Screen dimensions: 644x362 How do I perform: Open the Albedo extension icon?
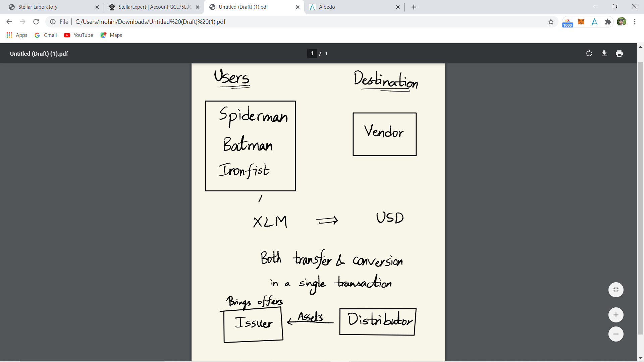pyautogui.click(x=594, y=22)
